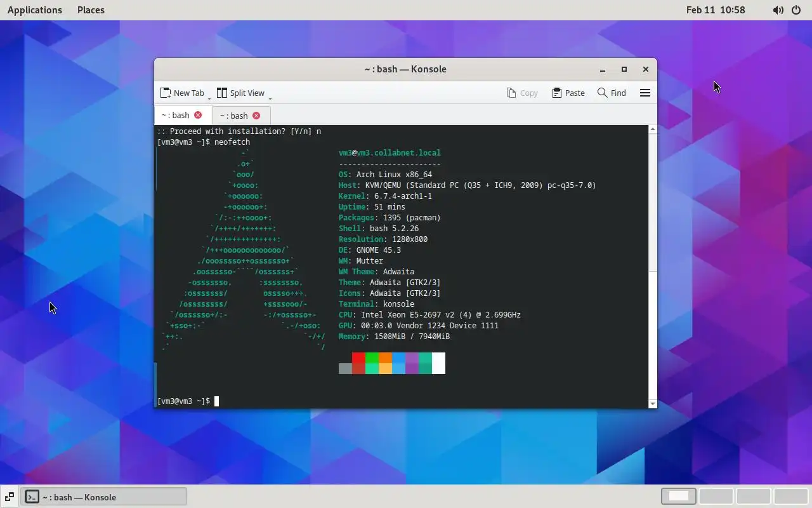
Task: Click the WM Mutter line
Action: 361,261
